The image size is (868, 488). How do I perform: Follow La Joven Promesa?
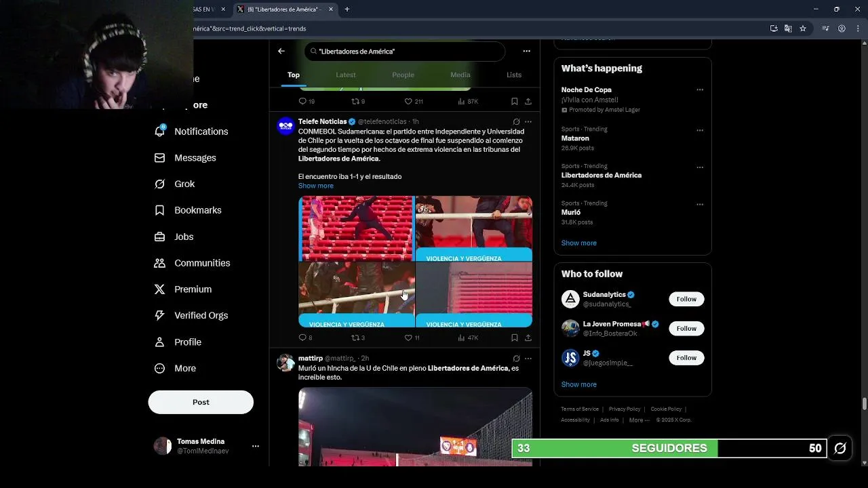(686, 329)
